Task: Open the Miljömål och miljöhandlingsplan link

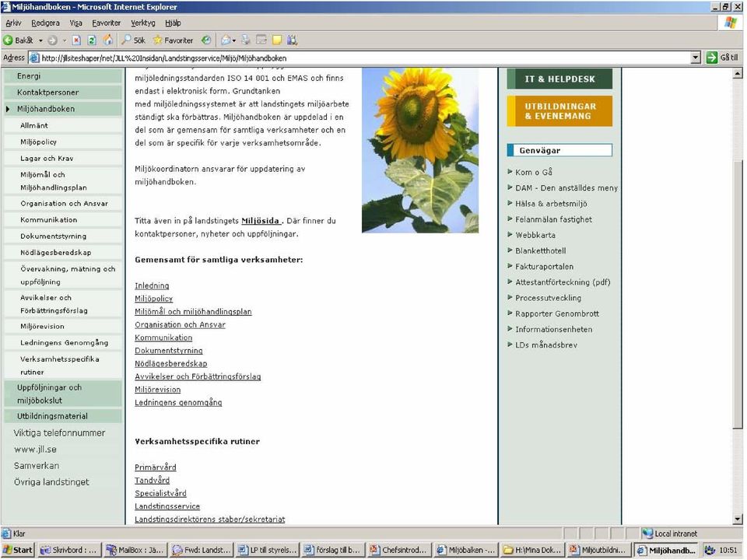Action: coord(193,311)
